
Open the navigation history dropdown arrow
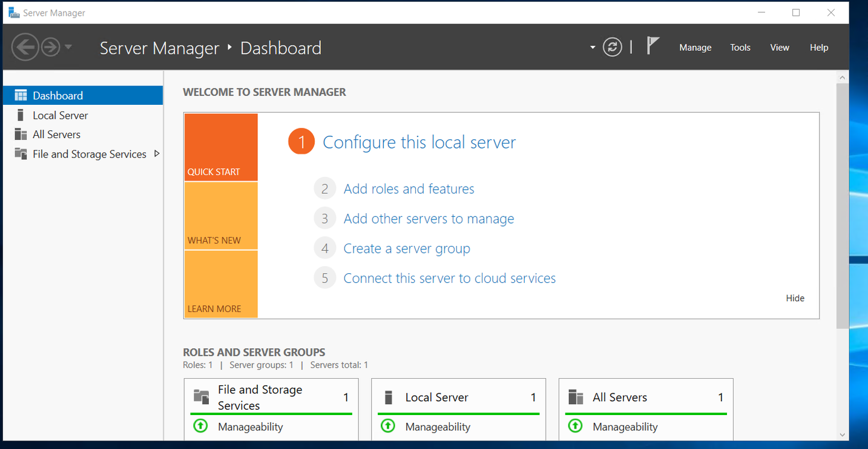tap(68, 47)
